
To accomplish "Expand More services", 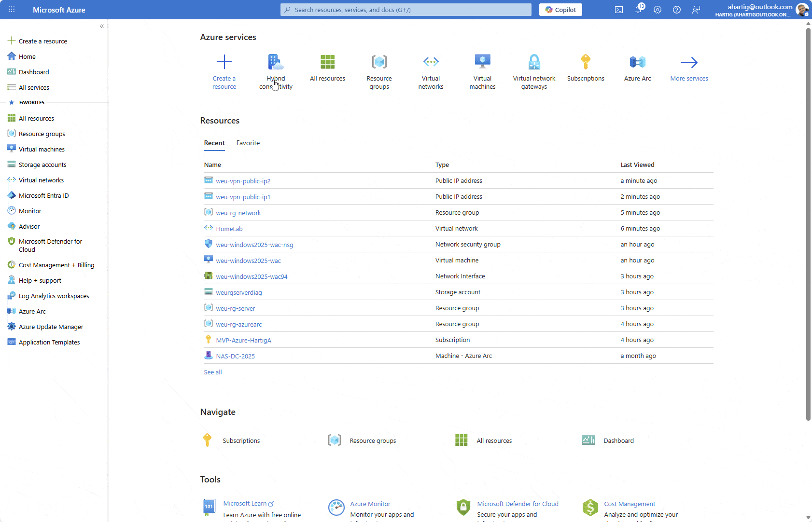I will (x=689, y=70).
